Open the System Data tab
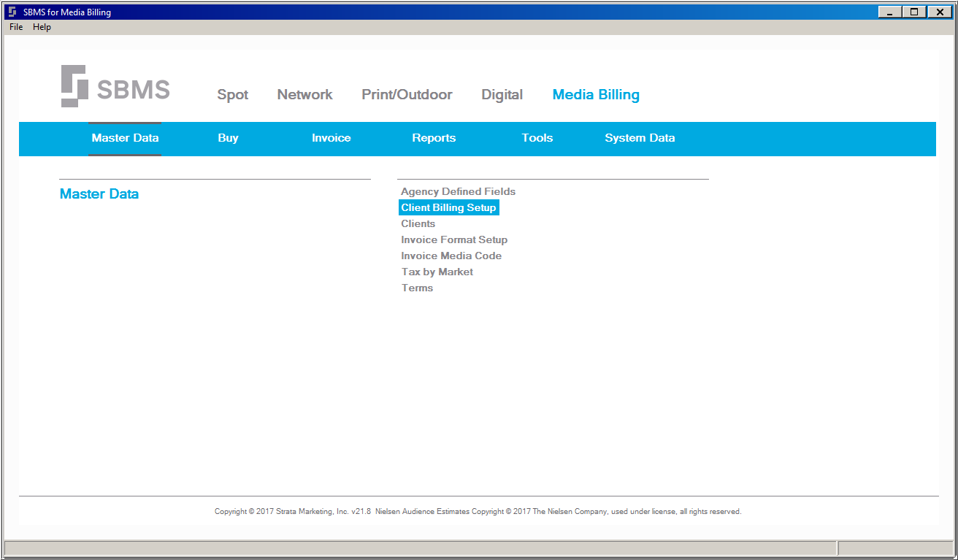 pos(640,138)
